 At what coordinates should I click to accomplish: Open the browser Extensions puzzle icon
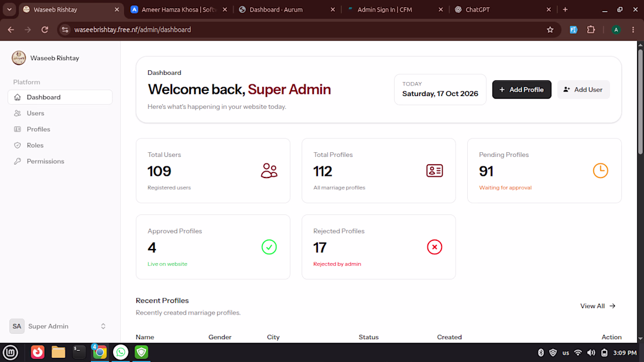click(591, 30)
